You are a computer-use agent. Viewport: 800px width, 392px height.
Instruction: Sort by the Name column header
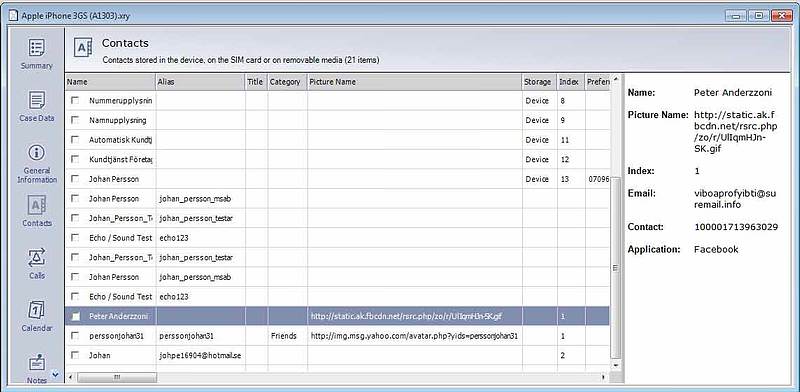tap(110, 82)
